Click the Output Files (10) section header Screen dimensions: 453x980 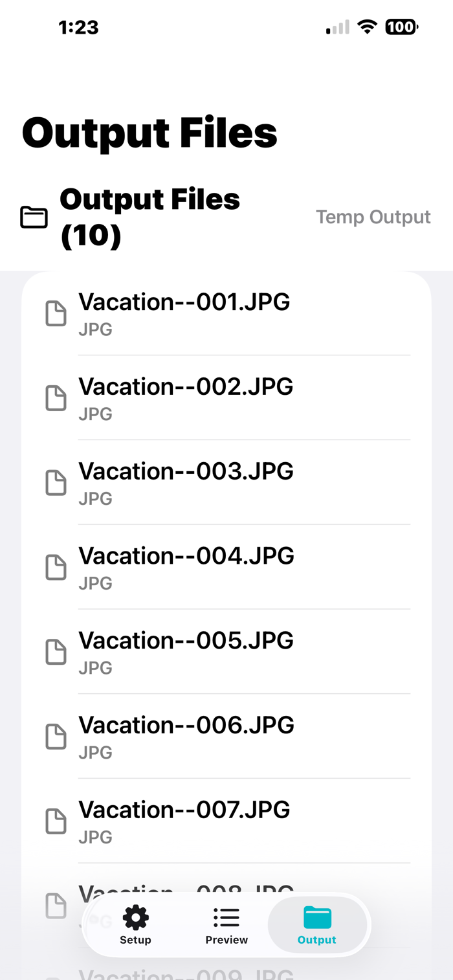149,217
